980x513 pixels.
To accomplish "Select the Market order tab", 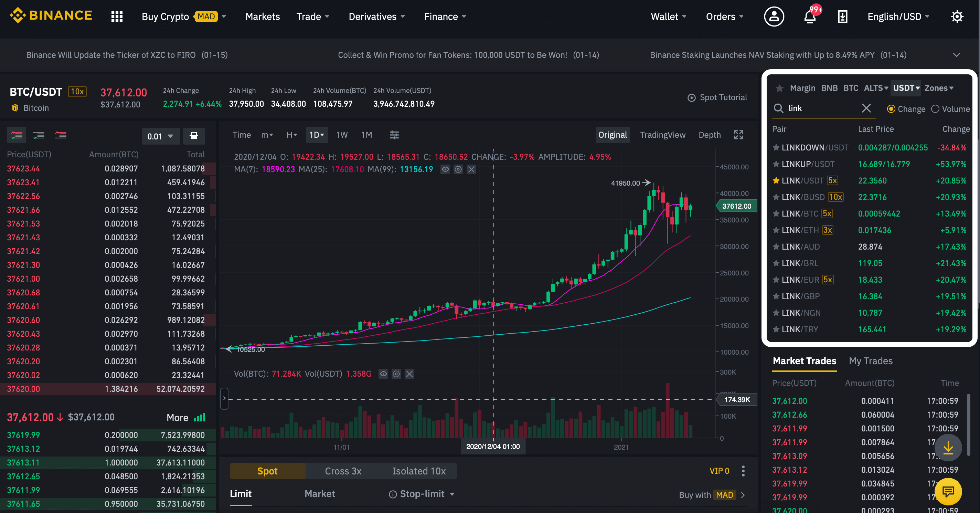I will coord(320,494).
